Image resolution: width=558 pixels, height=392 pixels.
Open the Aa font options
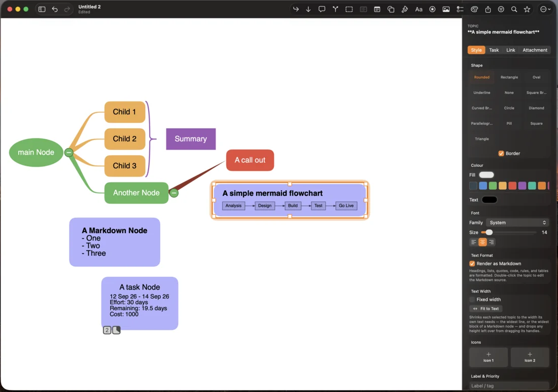(x=419, y=9)
